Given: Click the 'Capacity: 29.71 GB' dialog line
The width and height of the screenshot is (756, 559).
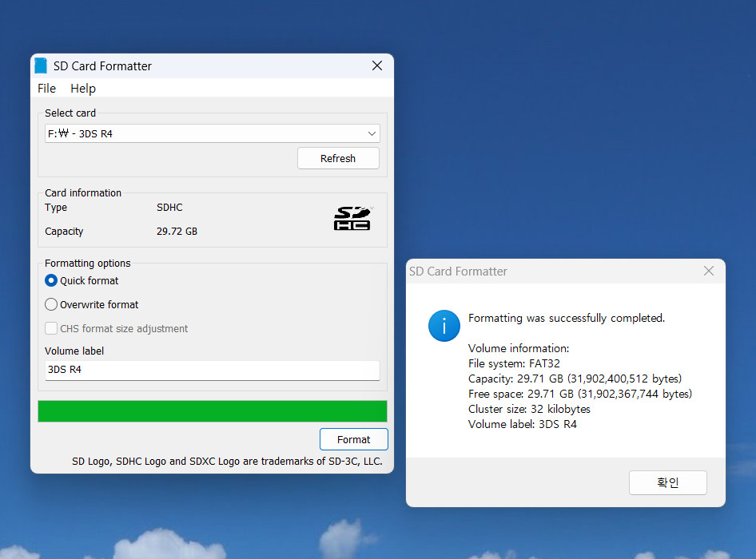Looking at the screenshot, I should click(575, 379).
